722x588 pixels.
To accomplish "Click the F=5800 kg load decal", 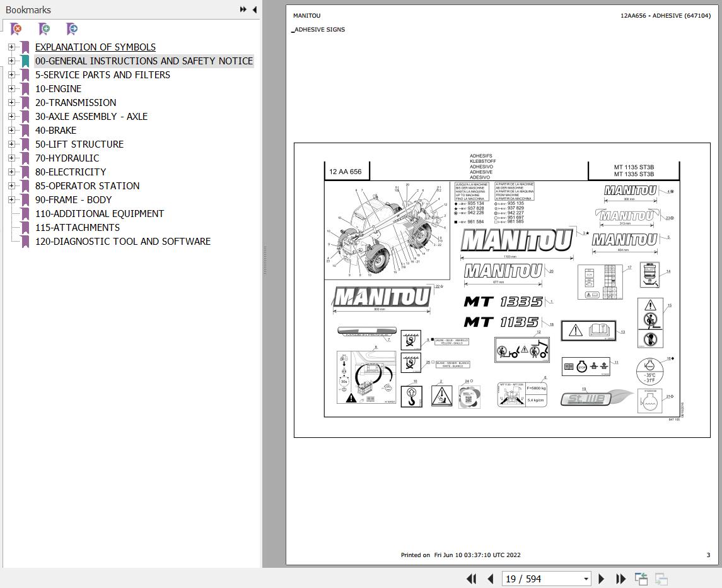I will click(522, 395).
